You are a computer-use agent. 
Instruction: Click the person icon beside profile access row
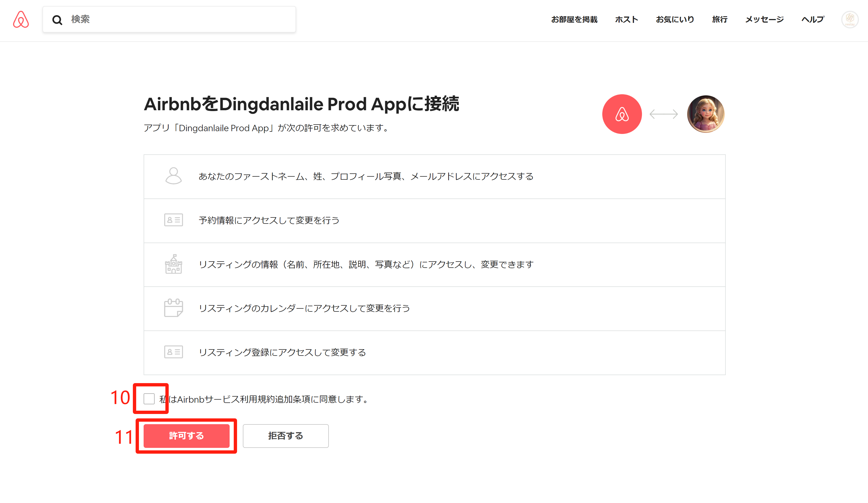pos(173,176)
